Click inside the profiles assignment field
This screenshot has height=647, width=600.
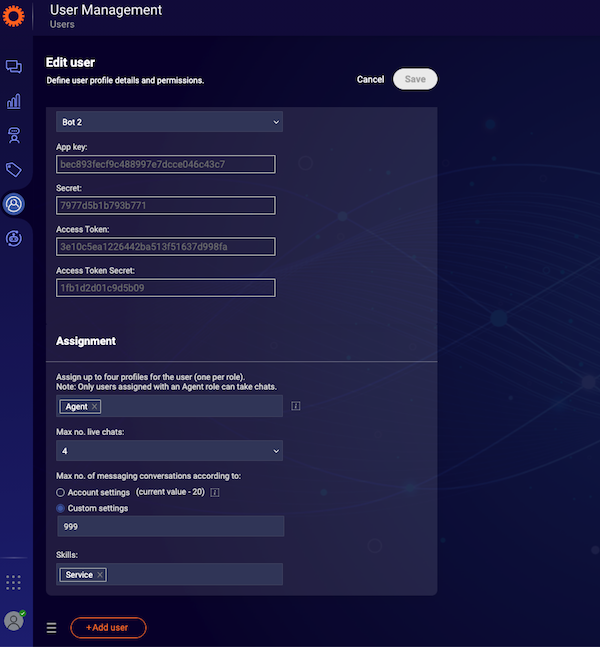click(170, 406)
